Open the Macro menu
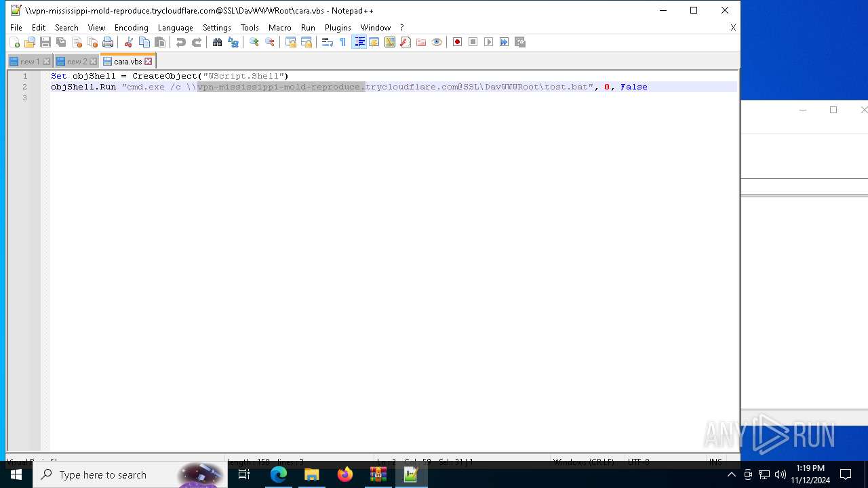 [280, 28]
